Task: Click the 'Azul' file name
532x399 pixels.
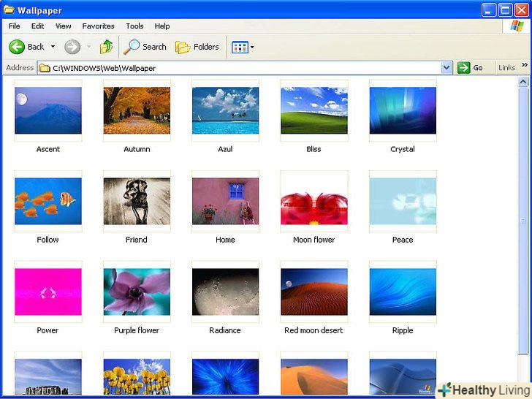Action: tap(225, 149)
